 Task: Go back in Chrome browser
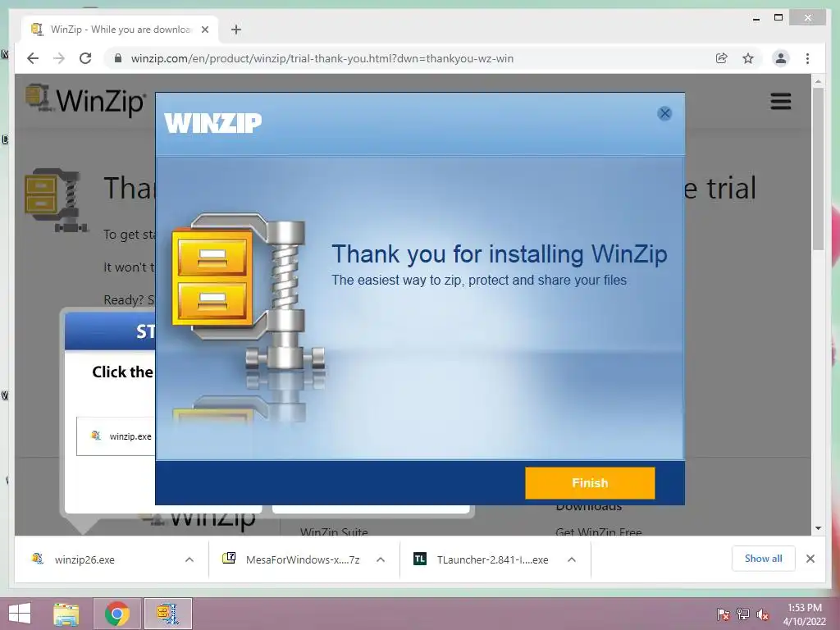[x=33, y=58]
